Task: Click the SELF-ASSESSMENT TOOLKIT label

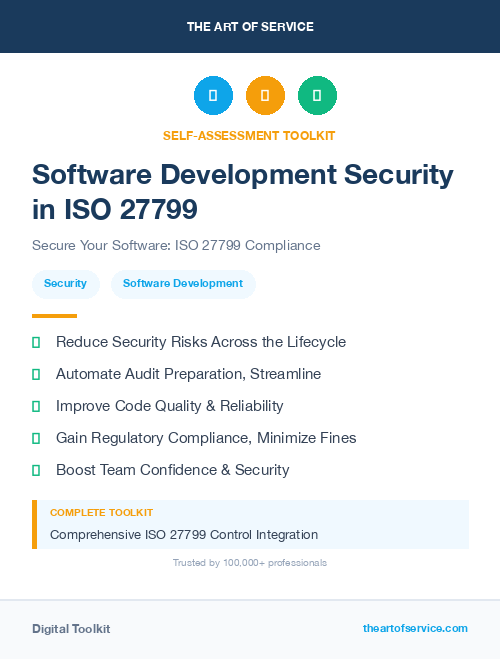Action: (x=249, y=136)
